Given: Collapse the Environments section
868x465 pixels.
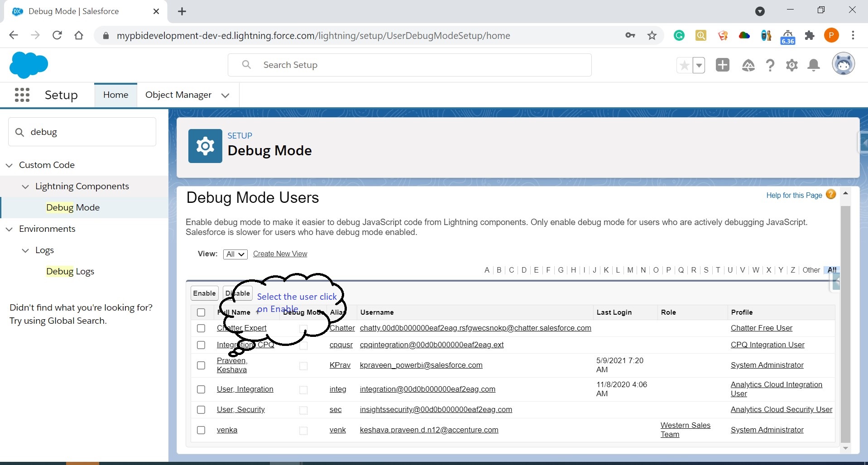Looking at the screenshot, I should [x=9, y=229].
